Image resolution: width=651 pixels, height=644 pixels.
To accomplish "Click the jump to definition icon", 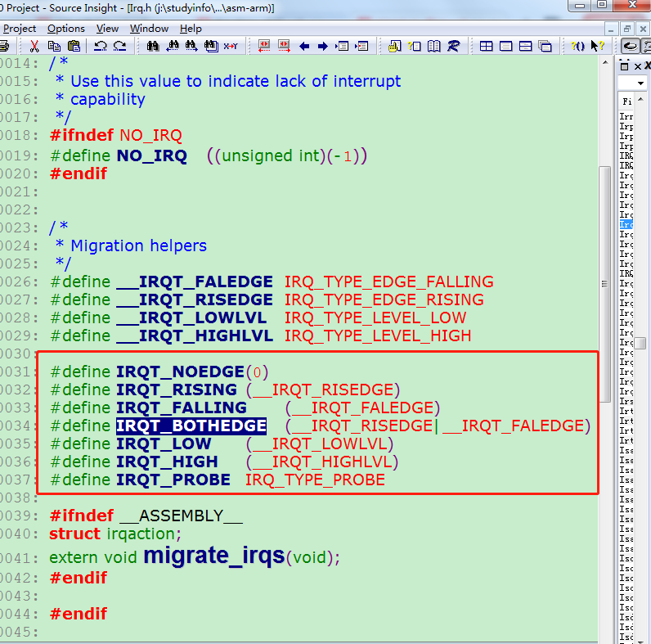I will coord(362,46).
